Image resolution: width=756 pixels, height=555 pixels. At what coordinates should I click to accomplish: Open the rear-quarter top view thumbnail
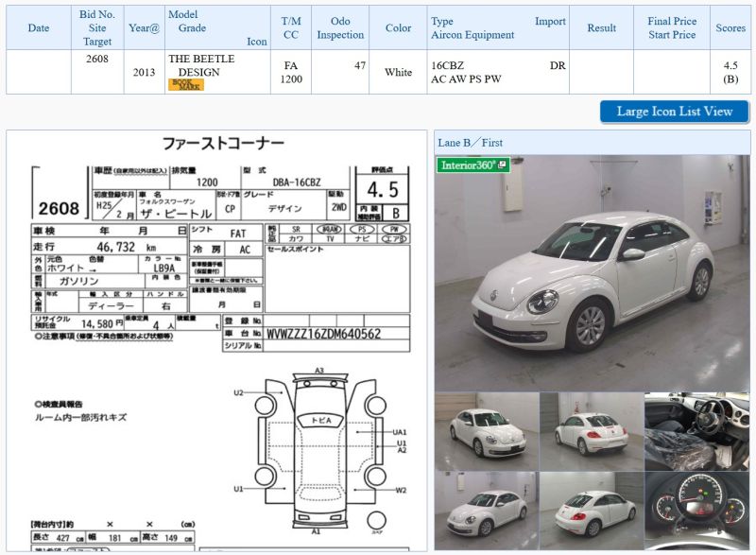click(592, 511)
